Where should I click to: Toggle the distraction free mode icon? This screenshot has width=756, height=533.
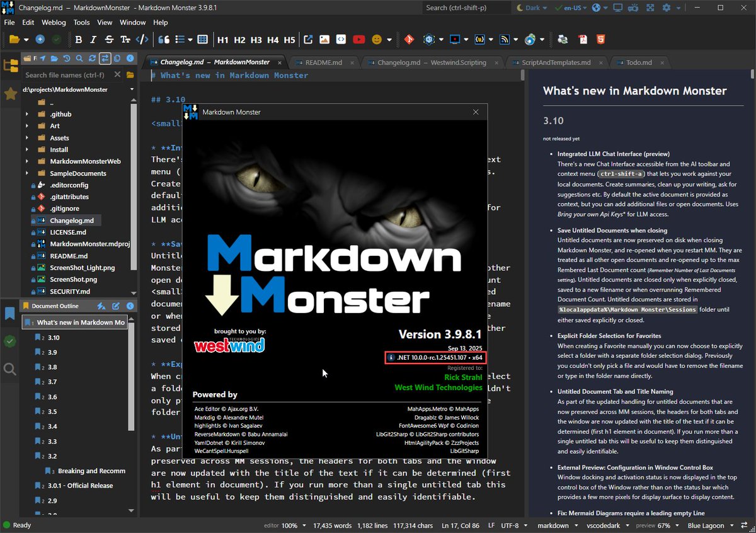[x=650, y=8]
